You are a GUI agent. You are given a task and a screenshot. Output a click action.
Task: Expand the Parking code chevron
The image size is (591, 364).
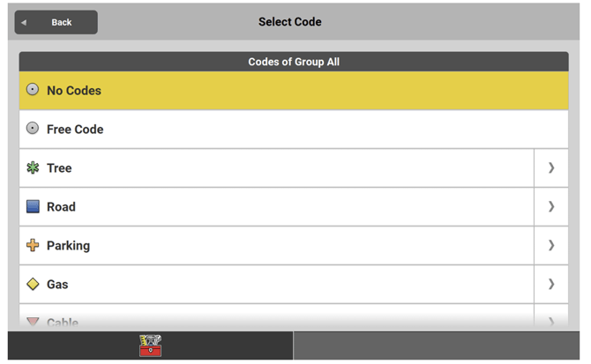tap(551, 245)
